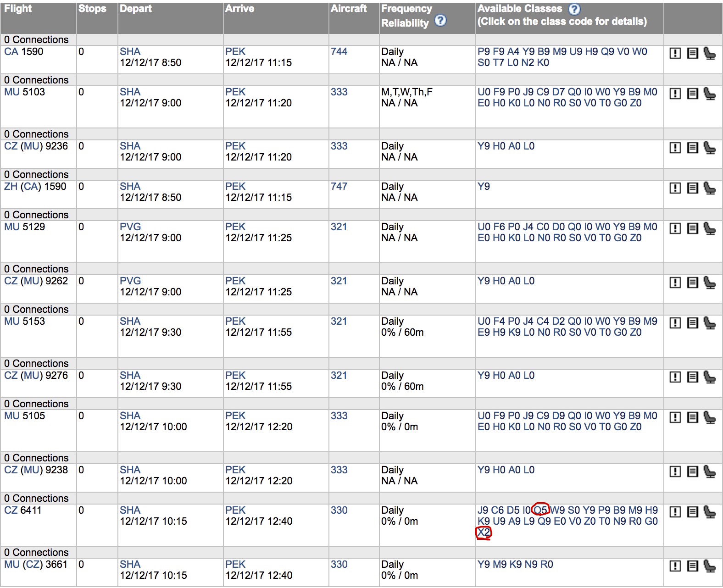The image size is (723, 588).
Task: Create flight alert for MU 5103
Action: [x=675, y=94]
